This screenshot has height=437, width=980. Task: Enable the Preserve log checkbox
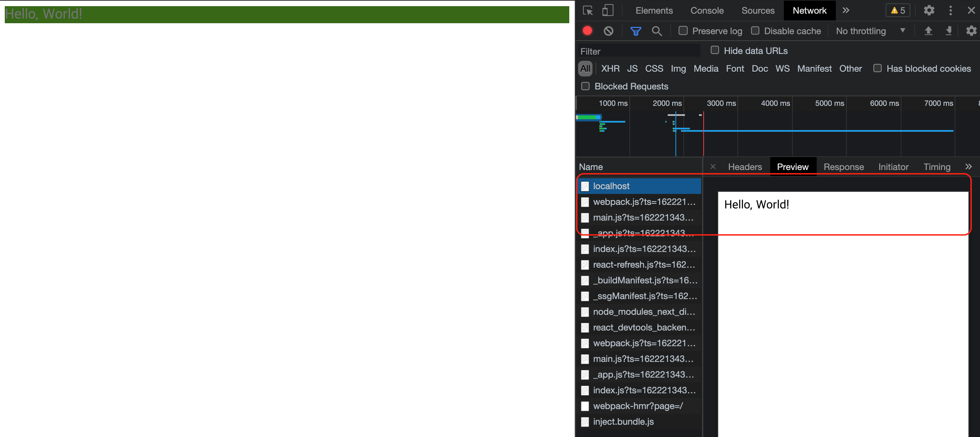[683, 31]
